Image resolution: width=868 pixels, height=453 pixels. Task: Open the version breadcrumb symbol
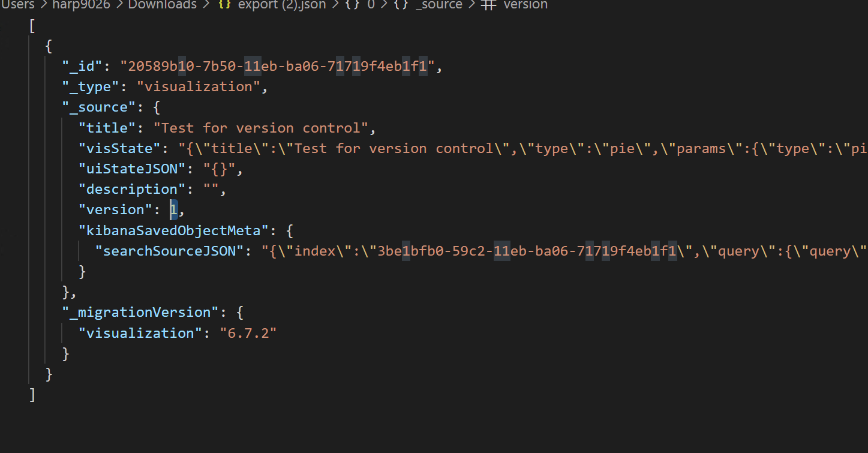525,5
